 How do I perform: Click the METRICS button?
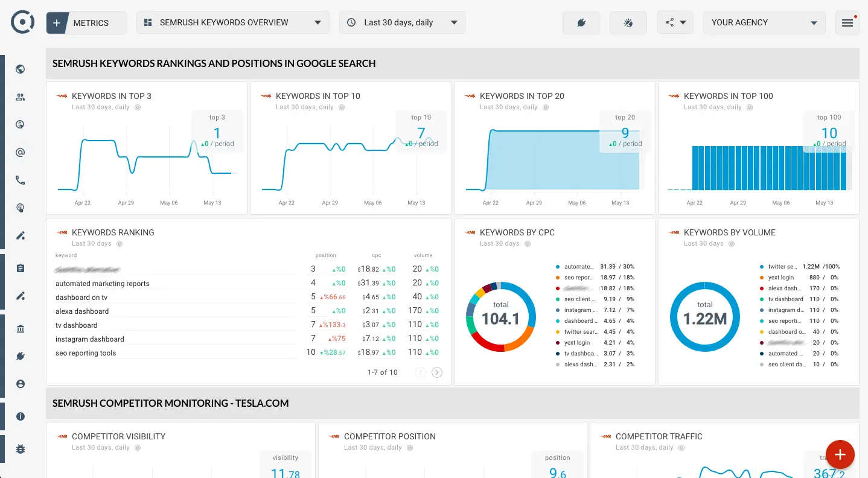(86, 22)
